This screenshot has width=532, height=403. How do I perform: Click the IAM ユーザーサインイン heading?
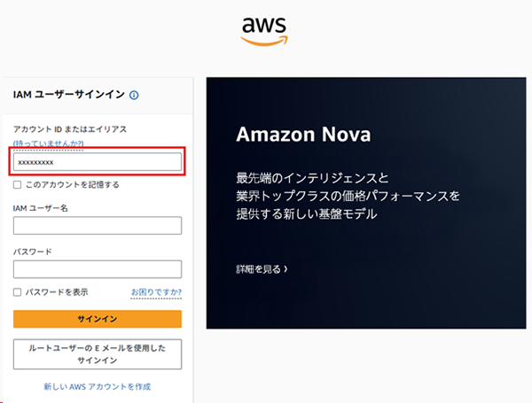[x=69, y=95]
